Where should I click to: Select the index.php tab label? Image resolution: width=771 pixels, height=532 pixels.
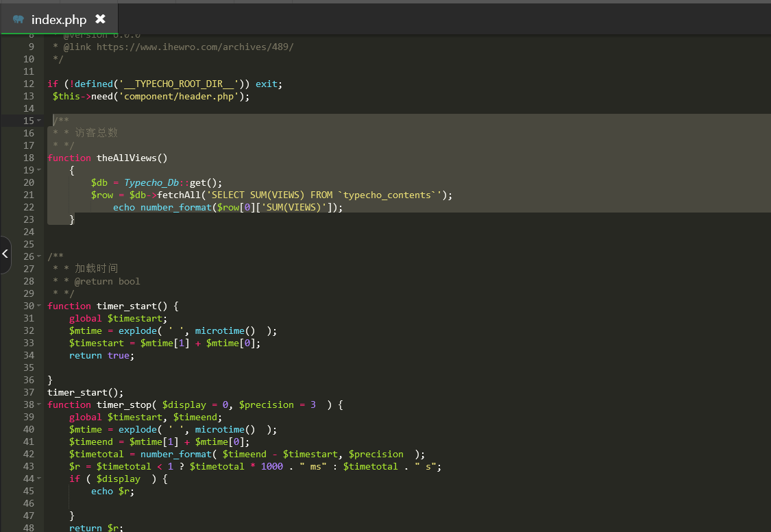point(59,20)
